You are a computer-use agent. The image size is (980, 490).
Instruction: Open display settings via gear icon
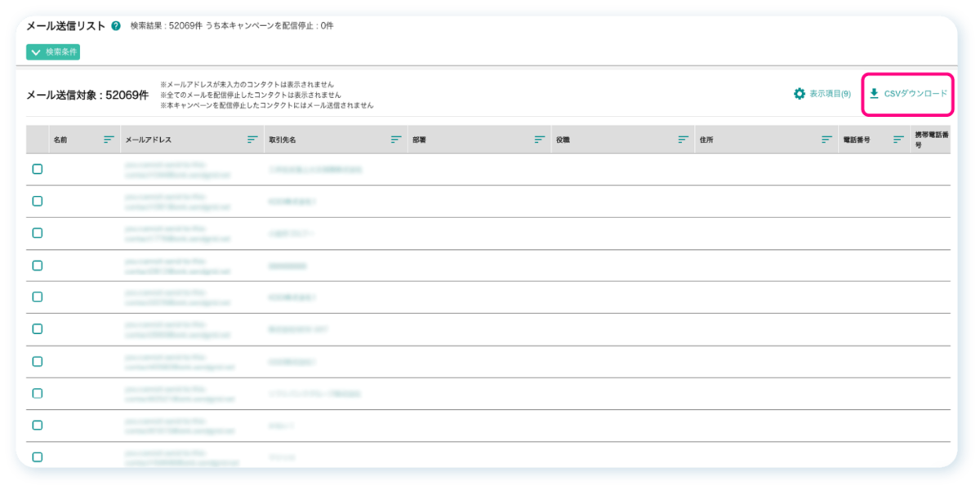click(x=800, y=94)
